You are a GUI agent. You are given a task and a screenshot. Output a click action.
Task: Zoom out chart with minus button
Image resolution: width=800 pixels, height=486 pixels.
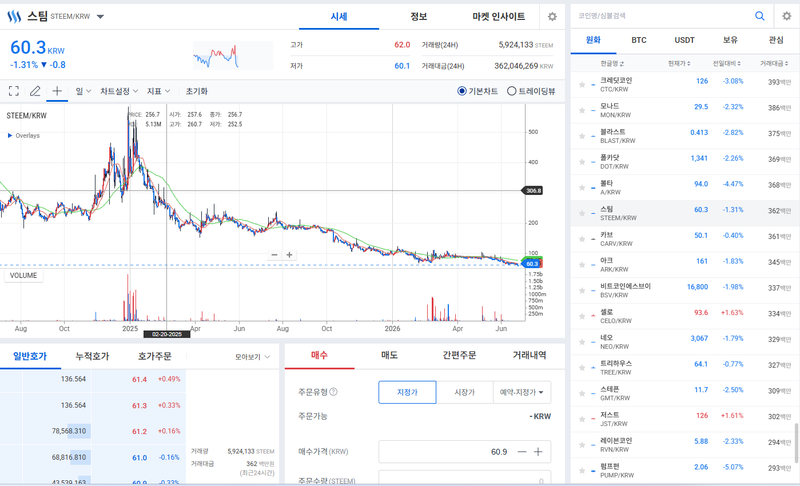coord(274,254)
